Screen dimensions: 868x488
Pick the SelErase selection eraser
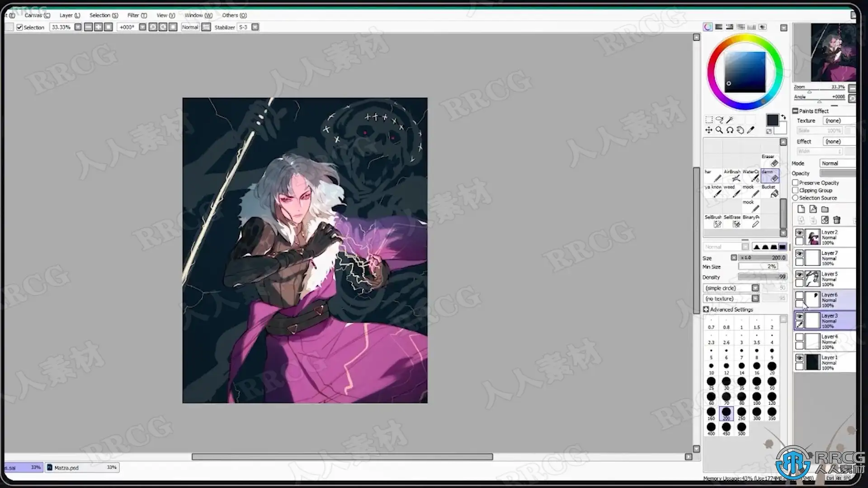click(732, 221)
